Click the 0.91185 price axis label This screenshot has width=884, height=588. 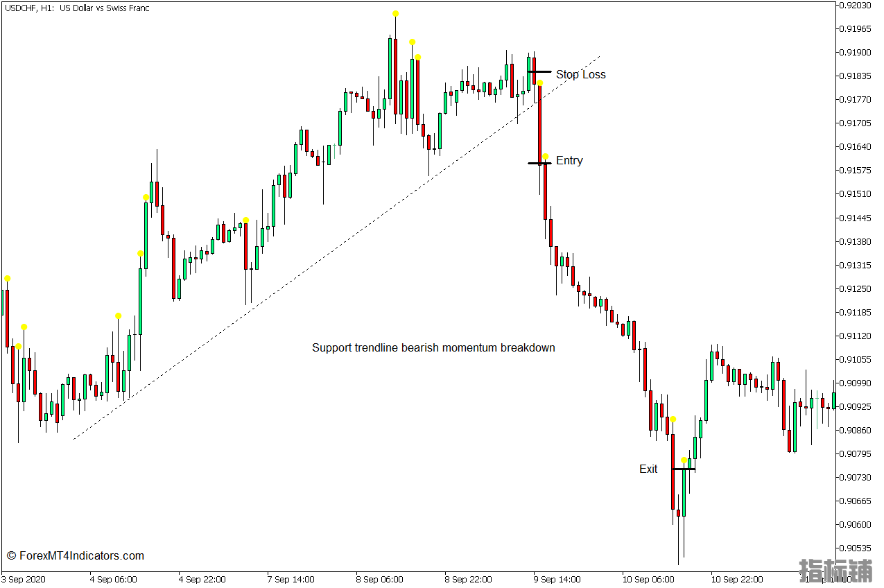click(855, 313)
